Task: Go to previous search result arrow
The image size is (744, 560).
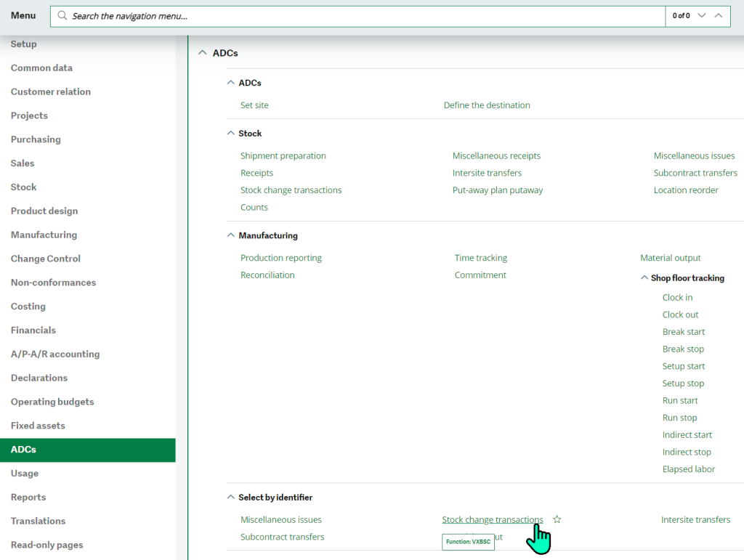Action: point(719,16)
